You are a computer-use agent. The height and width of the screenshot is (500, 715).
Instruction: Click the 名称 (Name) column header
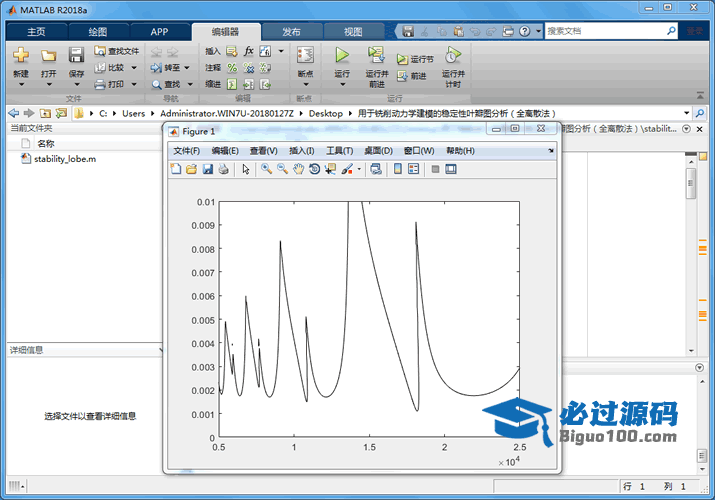click(46, 144)
